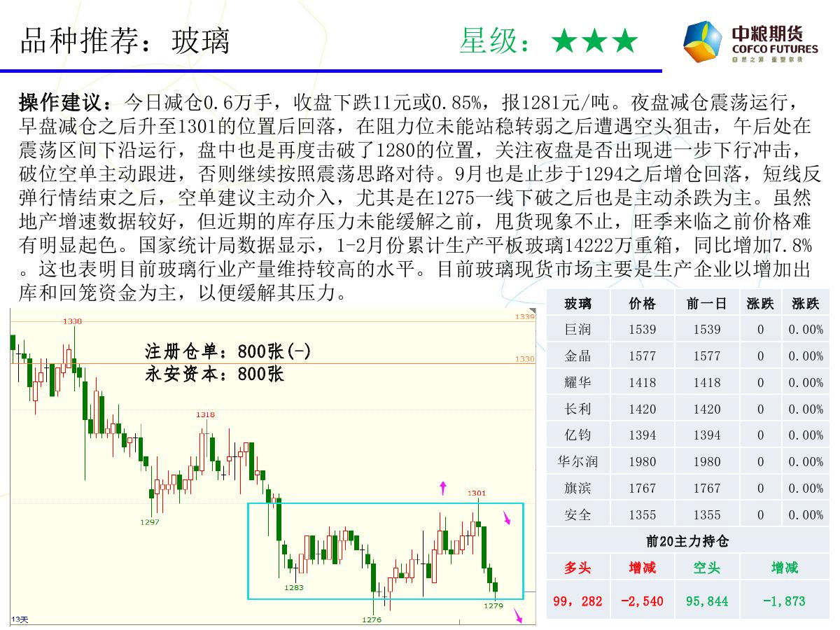This screenshot has height=630, width=840.
Task: Click the magenta upward arrow on chart
Action: click(442, 487)
